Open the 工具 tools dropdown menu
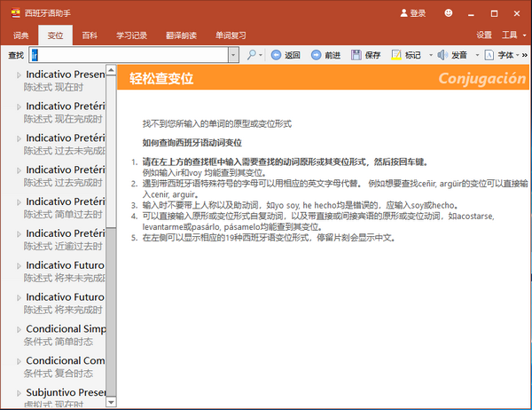Screen dimensions: 532x410 [510, 35]
